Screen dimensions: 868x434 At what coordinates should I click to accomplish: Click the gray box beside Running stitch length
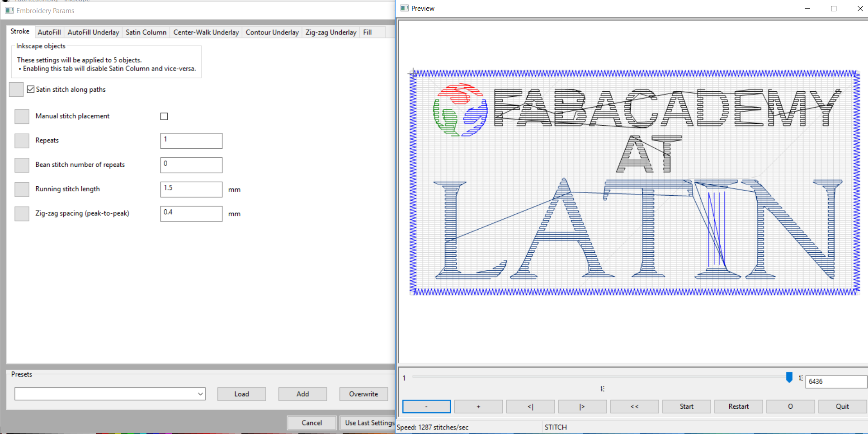22,189
